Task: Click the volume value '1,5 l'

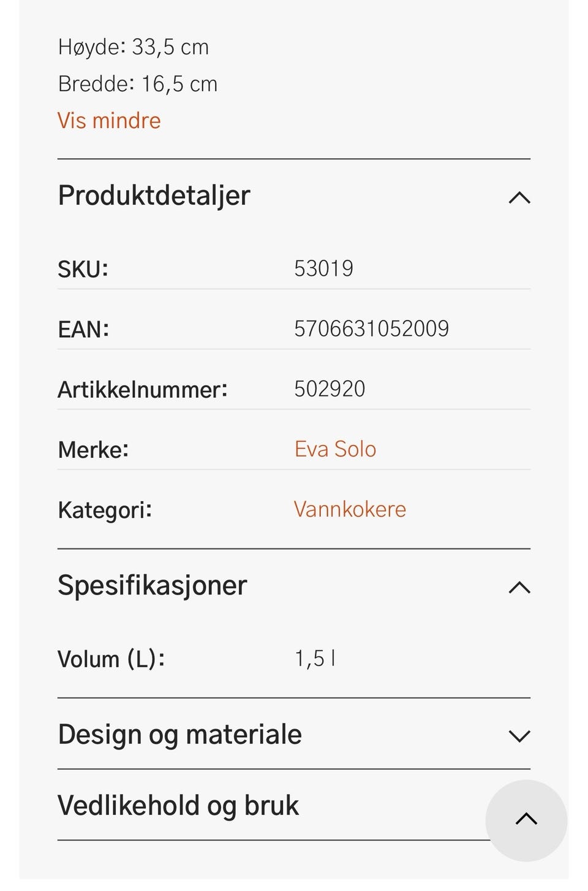Action: coord(315,659)
